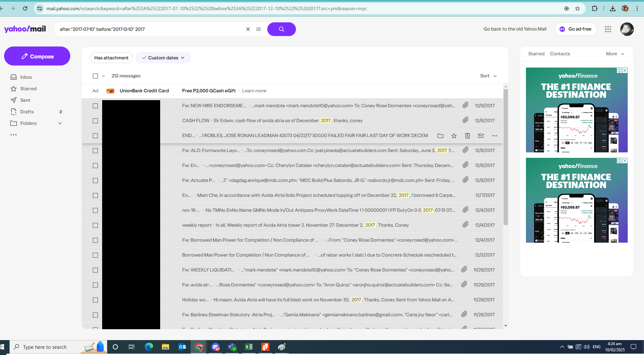
Task: Open Outlook from the taskbar
Action: [x=182, y=347]
